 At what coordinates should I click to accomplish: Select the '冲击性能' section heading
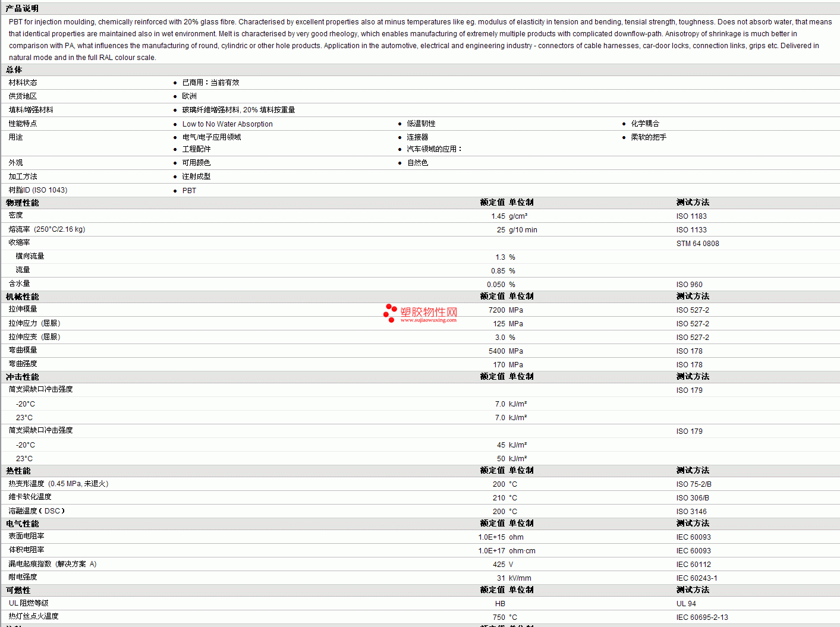(22, 377)
